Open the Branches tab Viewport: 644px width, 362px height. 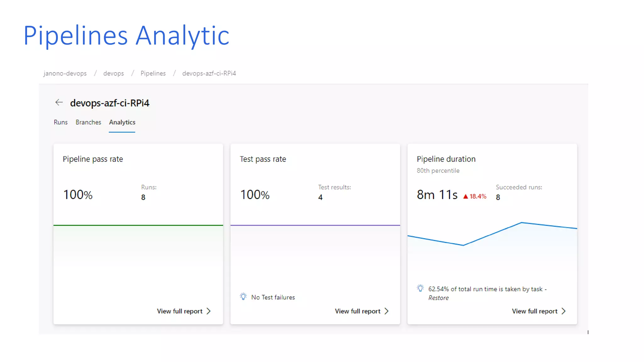[88, 122]
